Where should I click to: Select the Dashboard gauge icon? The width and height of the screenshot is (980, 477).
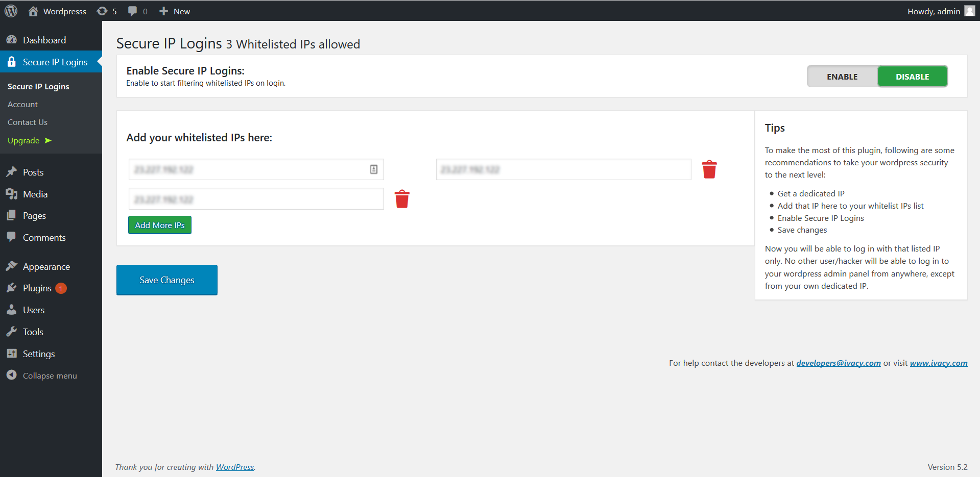pyautogui.click(x=12, y=39)
